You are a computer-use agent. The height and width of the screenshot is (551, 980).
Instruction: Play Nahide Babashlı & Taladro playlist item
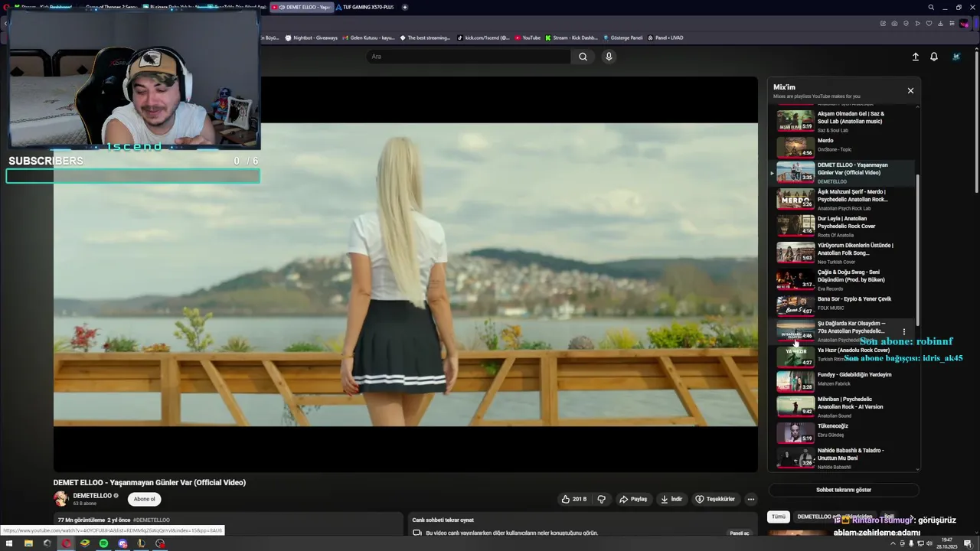click(842, 458)
